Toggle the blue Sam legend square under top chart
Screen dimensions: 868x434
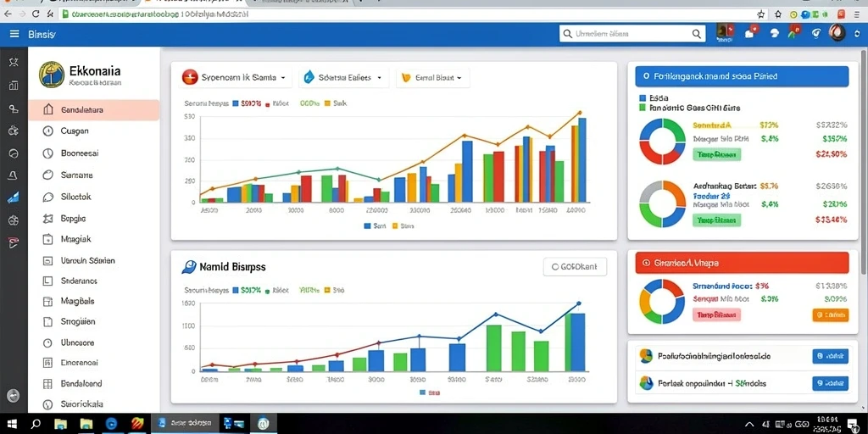tap(367, 225)
